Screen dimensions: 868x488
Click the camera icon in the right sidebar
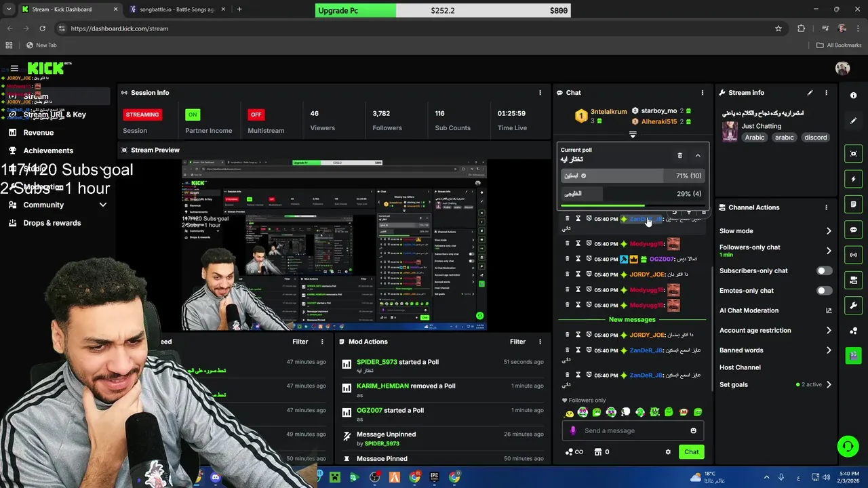pyautogui.click(x=853, y=280)
